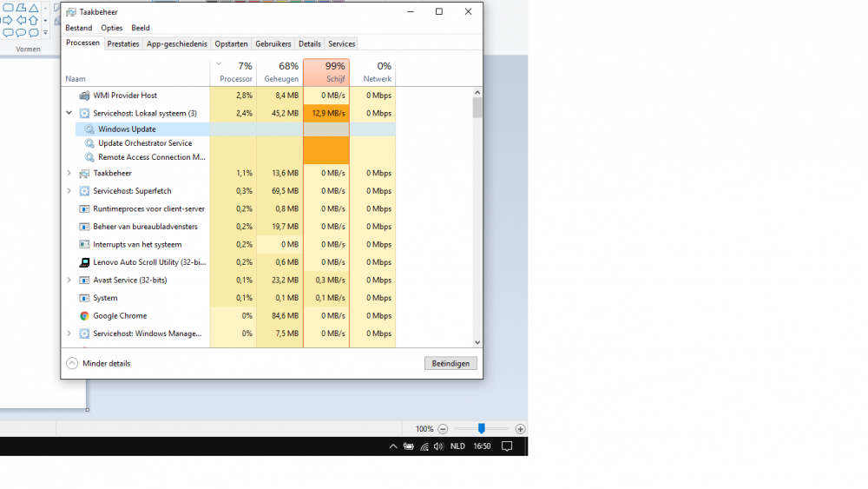This screenshot has height=489, width=868.
Task: Open the Opties menu
Action: 111,28
